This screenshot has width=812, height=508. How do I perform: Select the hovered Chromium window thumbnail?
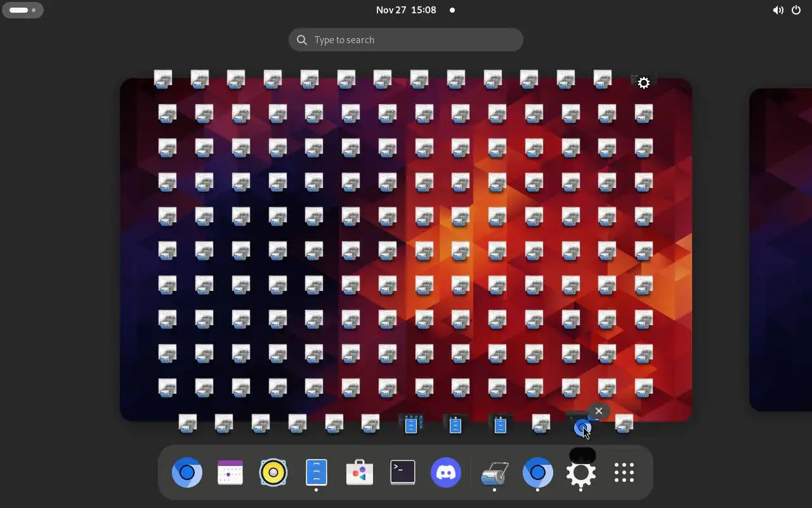point(582,425)
